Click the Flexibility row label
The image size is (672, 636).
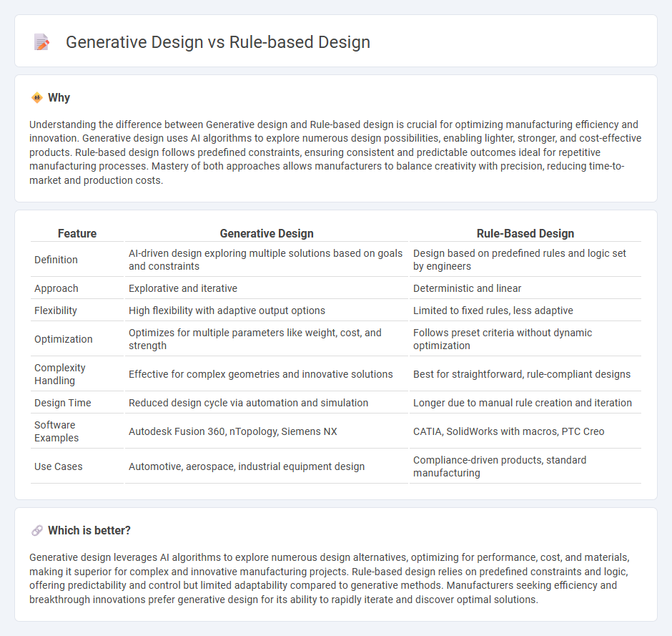56,310
